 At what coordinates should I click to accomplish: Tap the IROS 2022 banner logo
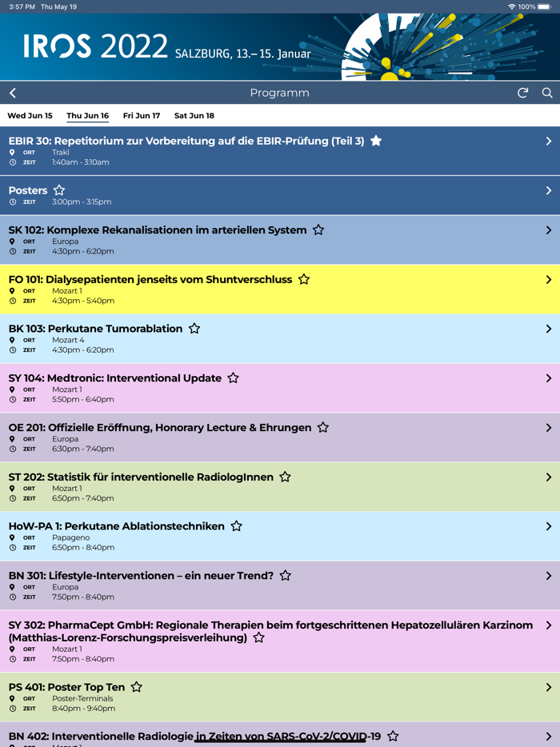pos(95,46)
